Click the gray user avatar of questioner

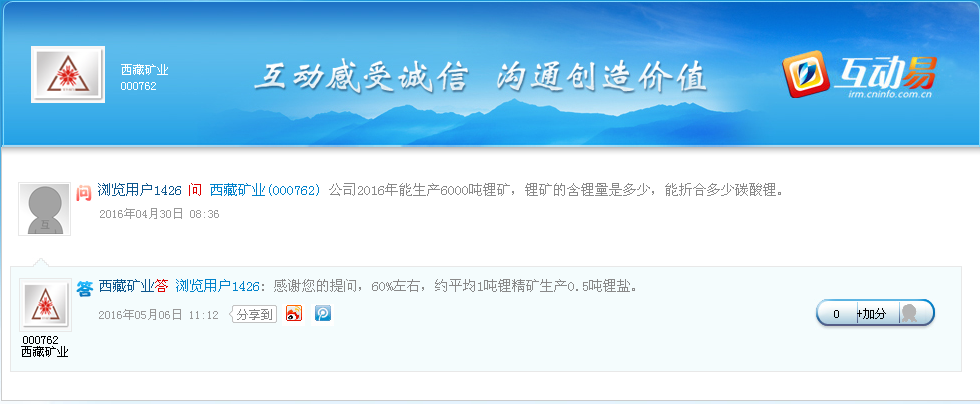(44, 210)
